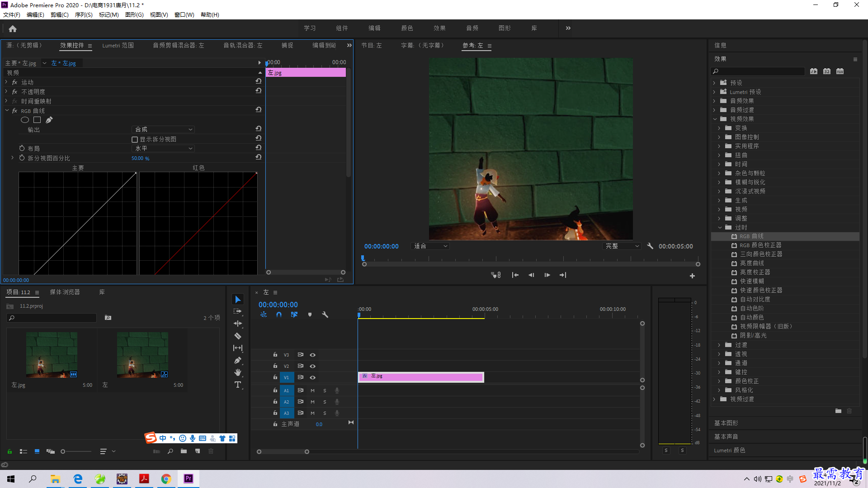This screenshot has width=868, height=488.
Task: Show more workspaces chevron
Action: [x=568, y=28]
